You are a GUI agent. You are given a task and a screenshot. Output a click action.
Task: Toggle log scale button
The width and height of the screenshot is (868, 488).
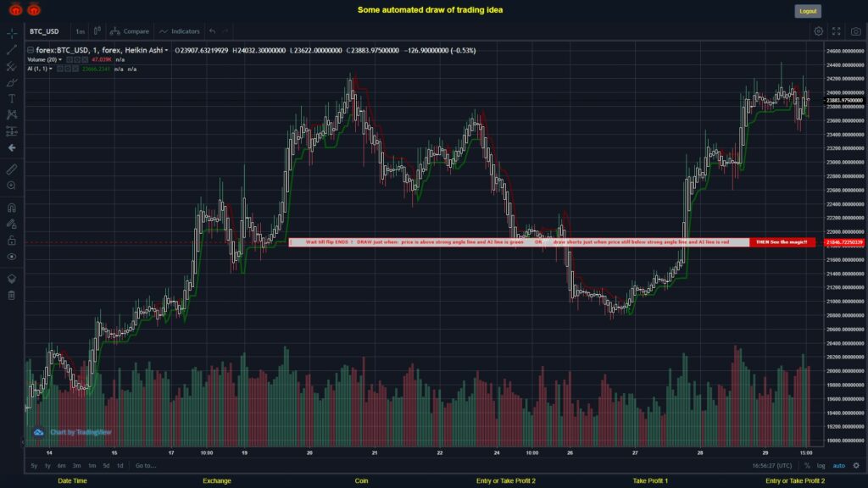tap(821, 466)
